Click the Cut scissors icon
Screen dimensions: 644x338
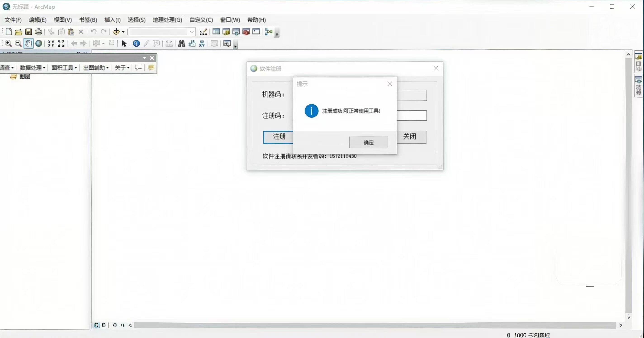point(51,32)
